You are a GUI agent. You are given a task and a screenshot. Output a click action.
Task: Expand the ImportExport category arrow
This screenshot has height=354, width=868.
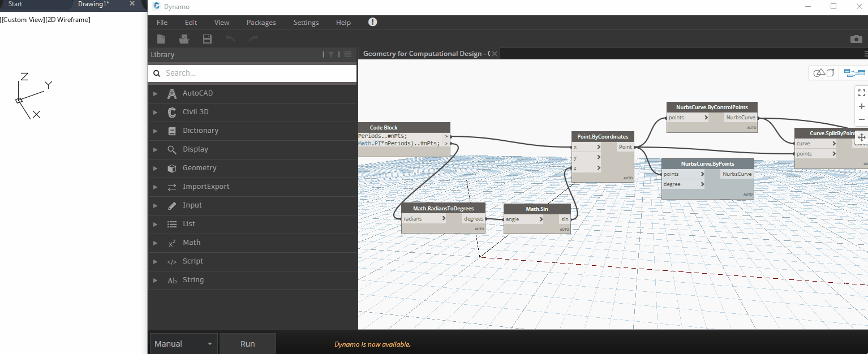point(156,187)
